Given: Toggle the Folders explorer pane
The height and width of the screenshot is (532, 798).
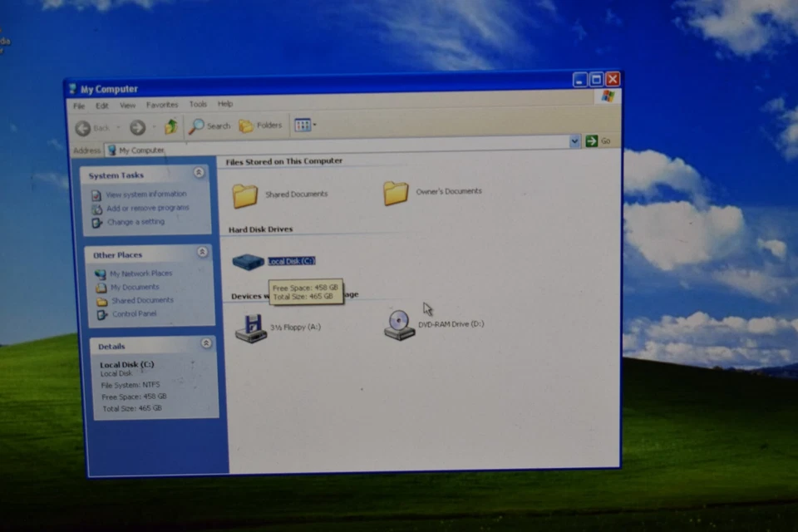Looking at the screenshot, I should coord(261,126).
